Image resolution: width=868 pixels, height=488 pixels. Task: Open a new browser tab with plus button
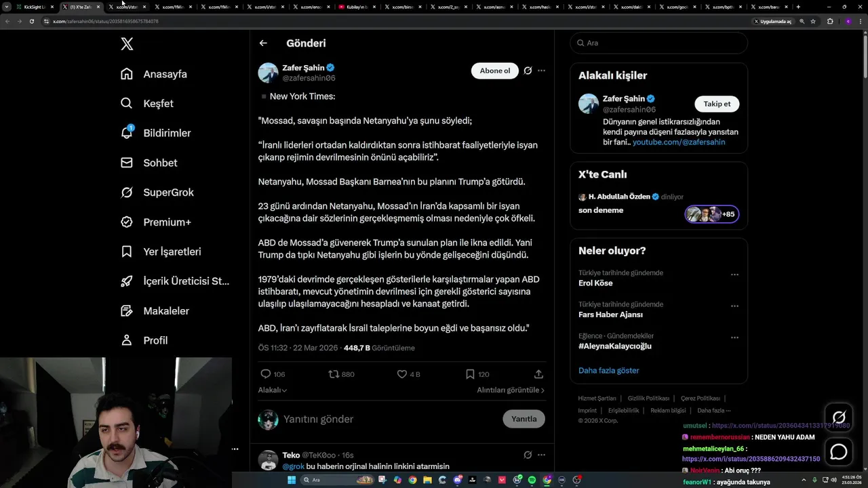click(x=797, y=7)
